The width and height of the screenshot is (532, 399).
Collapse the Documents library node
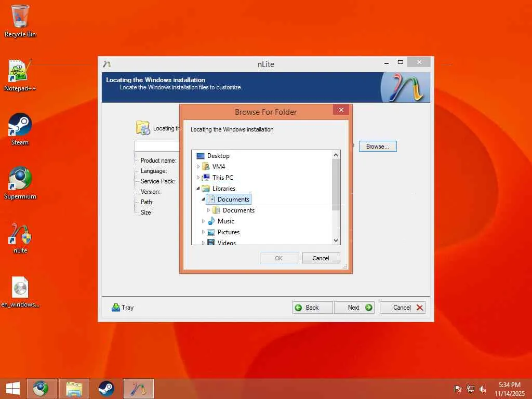[x=203, y=199]
